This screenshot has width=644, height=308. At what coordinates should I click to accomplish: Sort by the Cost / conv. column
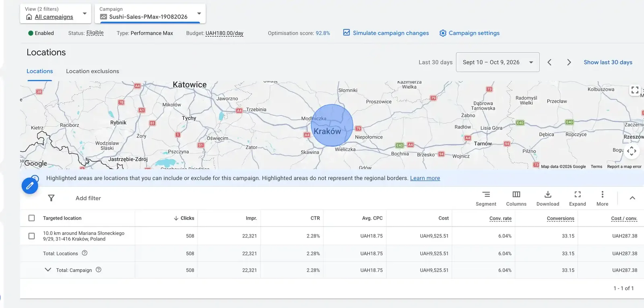pos(624,219)
